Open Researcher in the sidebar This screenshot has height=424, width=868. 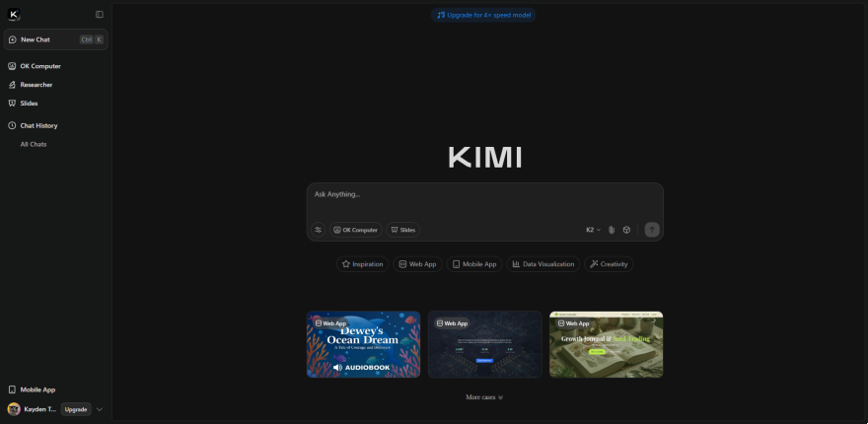click(x=36, y=85)
